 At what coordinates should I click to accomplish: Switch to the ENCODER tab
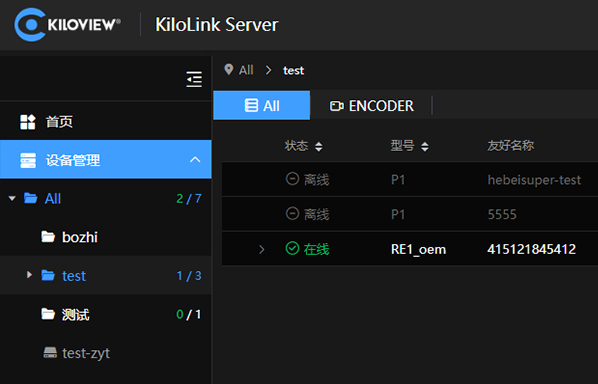371,106
